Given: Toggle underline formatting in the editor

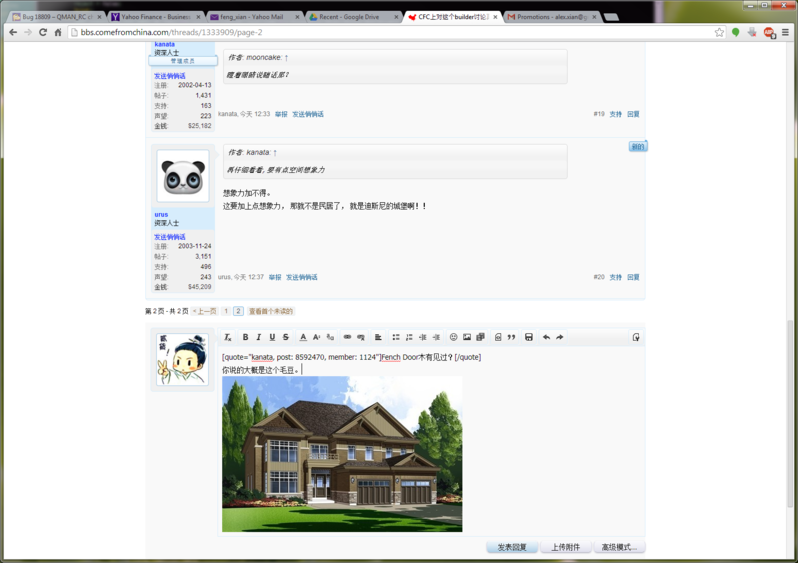Looking at the screenshot, I should pos(272,337).
